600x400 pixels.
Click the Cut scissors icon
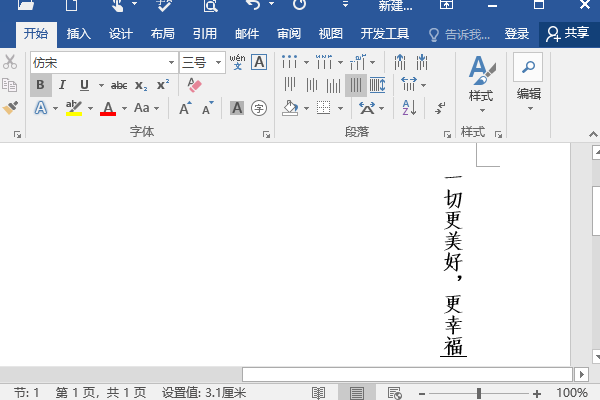click(x=10, y=62)
